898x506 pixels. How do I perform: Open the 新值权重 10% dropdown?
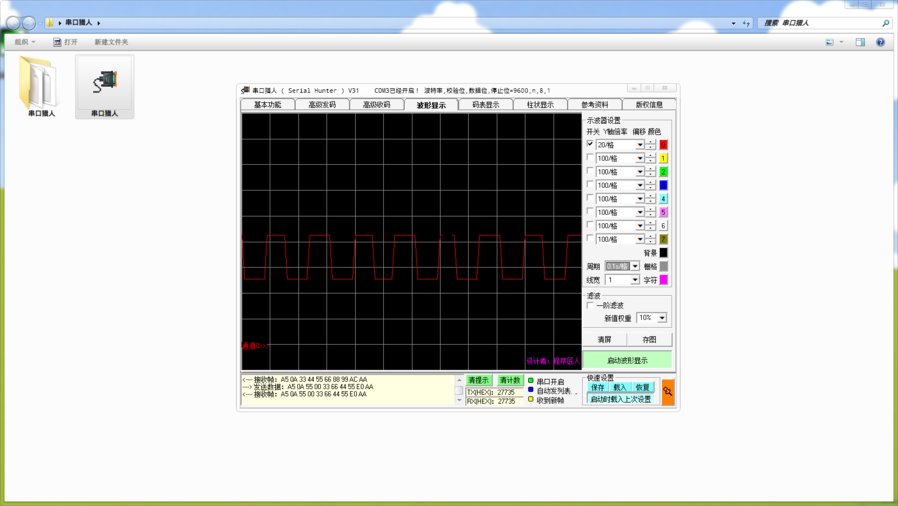tap(662, 318)
